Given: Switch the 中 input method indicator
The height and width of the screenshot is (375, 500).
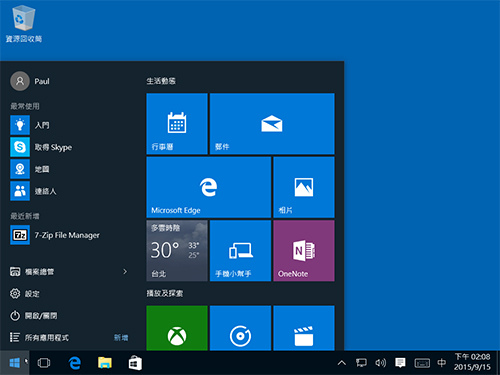Looking at the screenshot, I should pyautogui.click(x=442, y=363).
